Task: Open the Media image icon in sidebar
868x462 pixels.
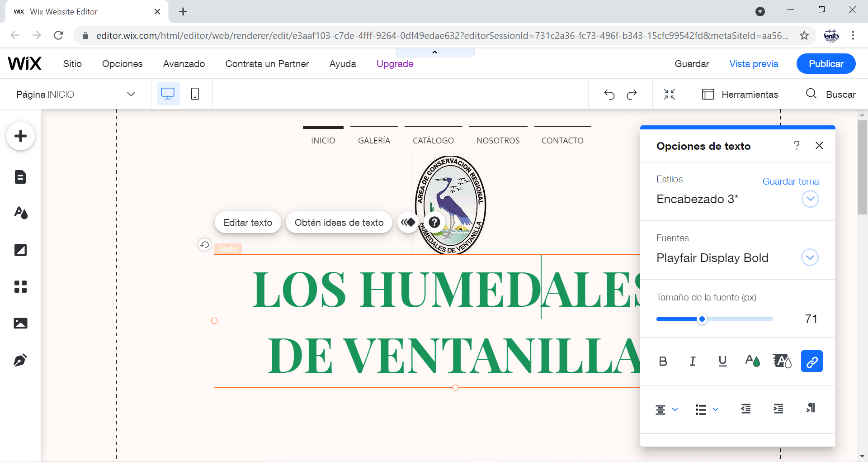Action: pyautogui.click(x=20, y=323)
